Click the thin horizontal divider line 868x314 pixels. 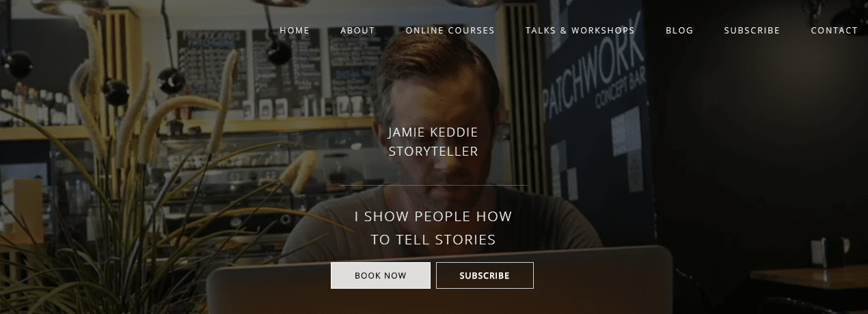click(x=433, y=185)
